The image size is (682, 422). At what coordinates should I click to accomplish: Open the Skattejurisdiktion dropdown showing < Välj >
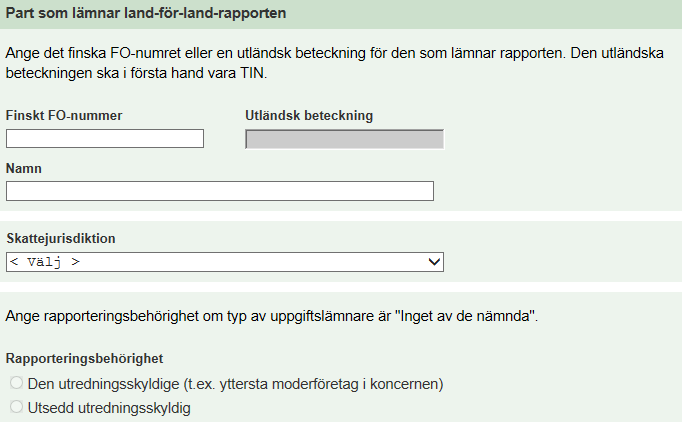[225, 262]
